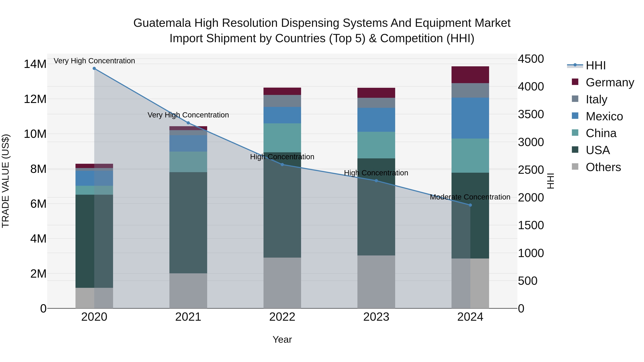Click the HHI line marker for 2022
The height and width of the screenshot is (362, 644).
(x=282, y=165)
